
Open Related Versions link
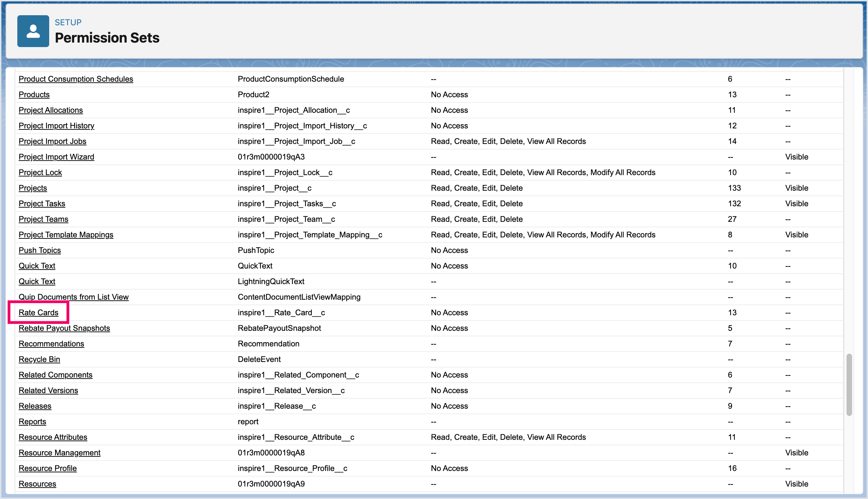coord(48,390)
